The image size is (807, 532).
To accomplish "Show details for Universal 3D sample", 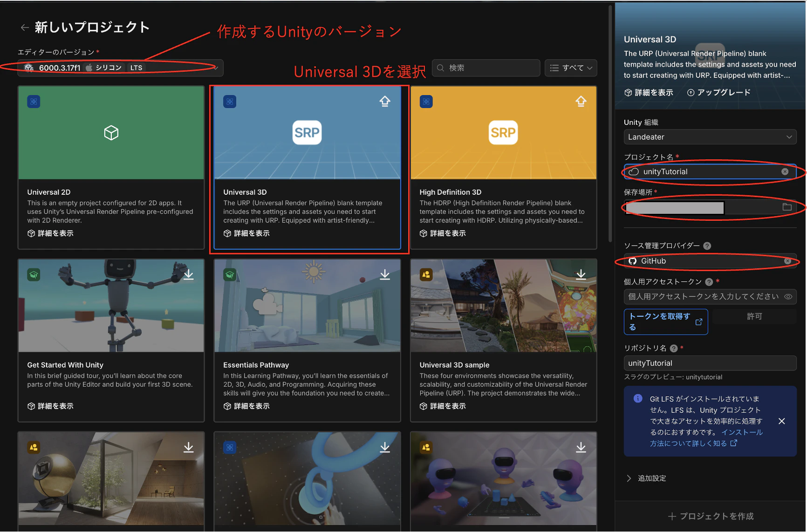I will [x=443, y=406].
